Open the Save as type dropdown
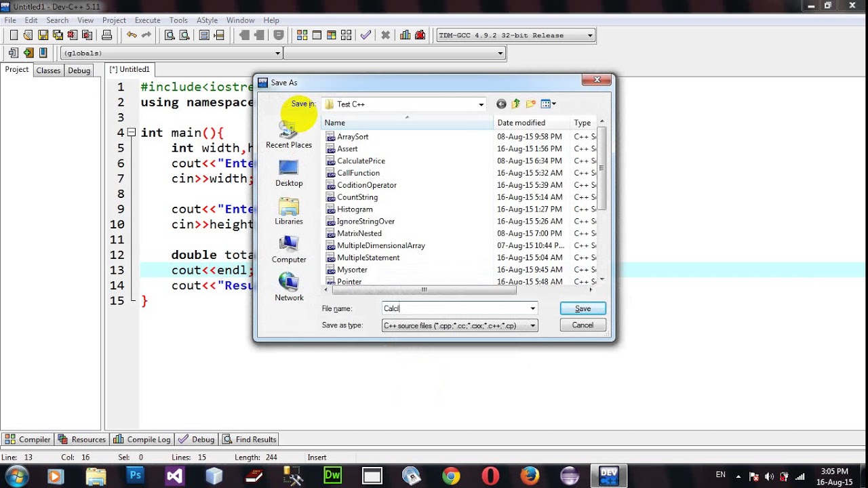This screenshot has width=868, height=488. click(532, 325)
